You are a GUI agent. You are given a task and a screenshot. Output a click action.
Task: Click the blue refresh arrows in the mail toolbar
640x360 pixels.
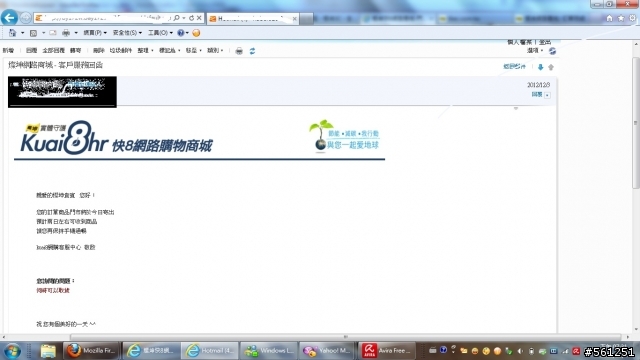(252, 51)
